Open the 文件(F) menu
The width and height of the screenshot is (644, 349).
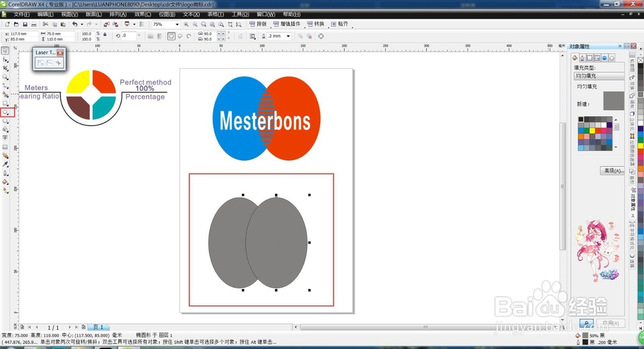pyautogui.click(x=21, y=14)
